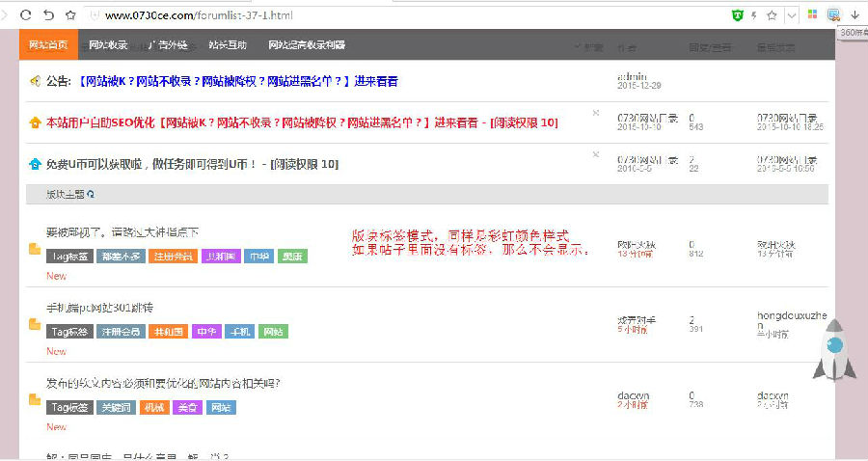Click the green shield security icon
868x461 pixels.
(737, 15)
